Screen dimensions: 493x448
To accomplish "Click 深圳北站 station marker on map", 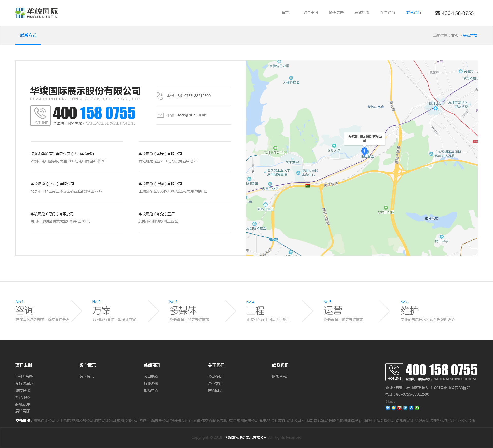I will tap(435, 108).
